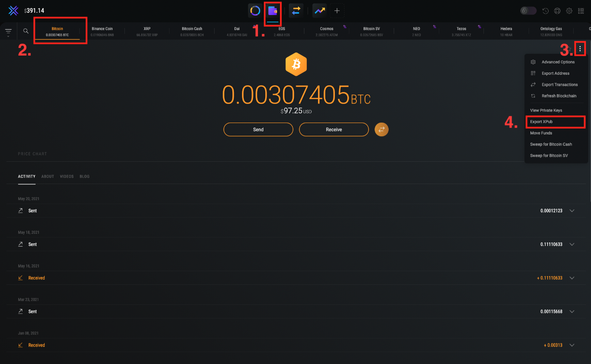
Task: Click the backup history restore icon
Action: click(546, 10)
